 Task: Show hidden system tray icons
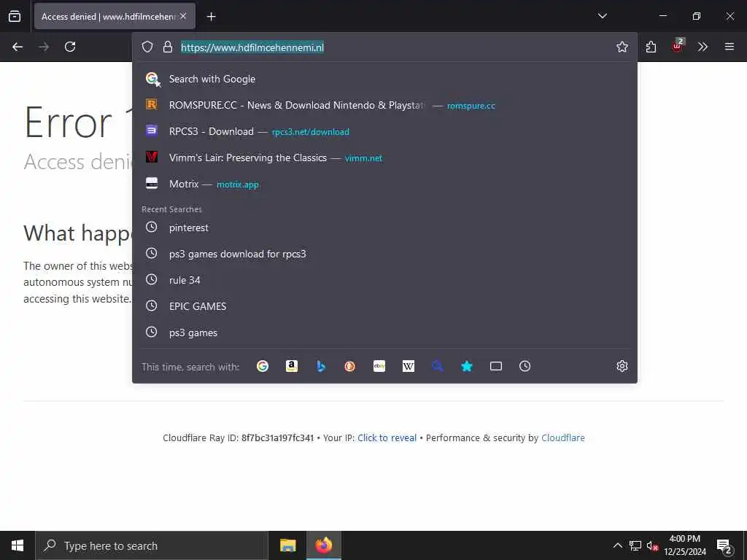[x=617, y=545]
